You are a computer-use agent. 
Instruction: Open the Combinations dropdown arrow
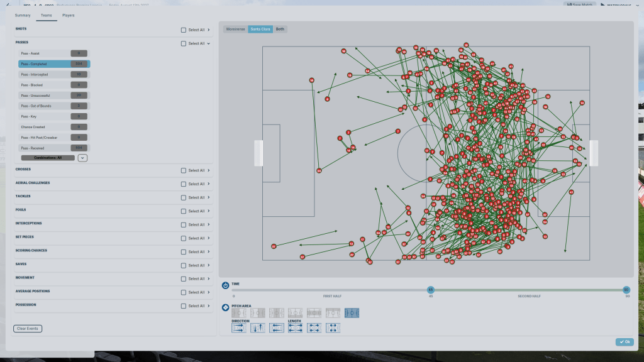pos(82,158)
